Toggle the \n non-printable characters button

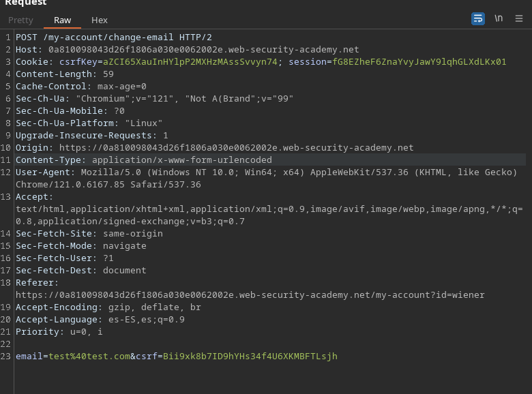tap(499, 19)
